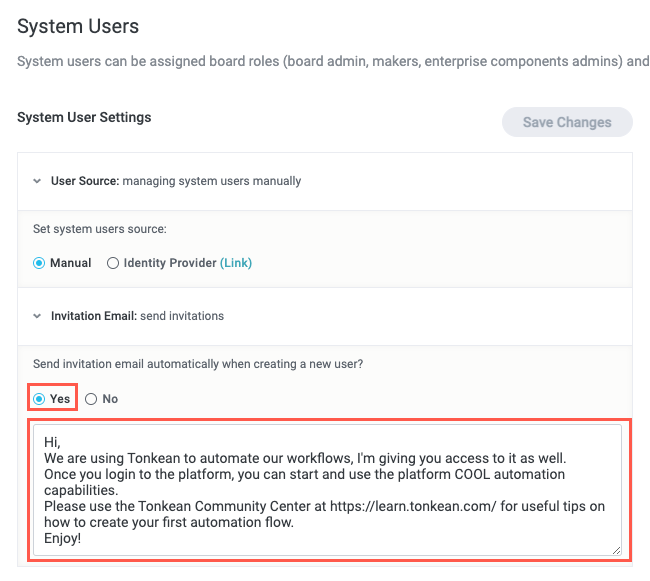Click the System Users page heading
This screenshot has width=650, height=581.
[x=78, y=26]
